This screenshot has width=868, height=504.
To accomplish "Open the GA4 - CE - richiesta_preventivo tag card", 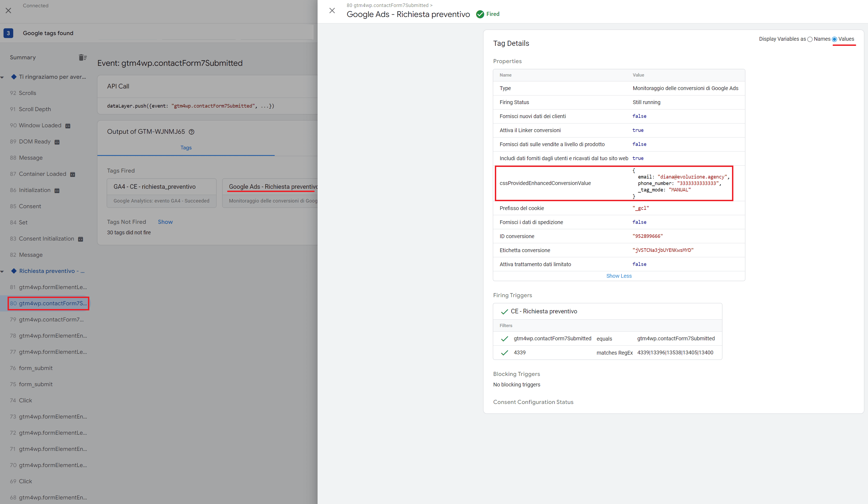I will (x=162, y=193).
